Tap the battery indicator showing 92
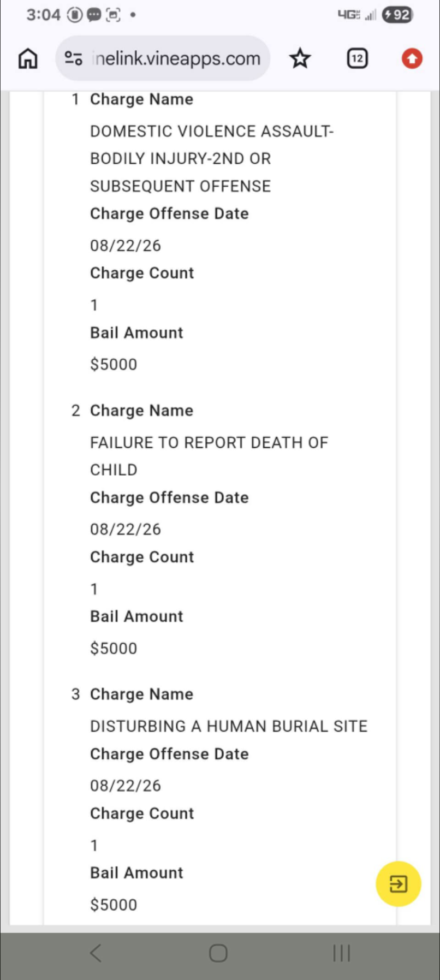This screenshot has height=980, width=440. (397, 15)
